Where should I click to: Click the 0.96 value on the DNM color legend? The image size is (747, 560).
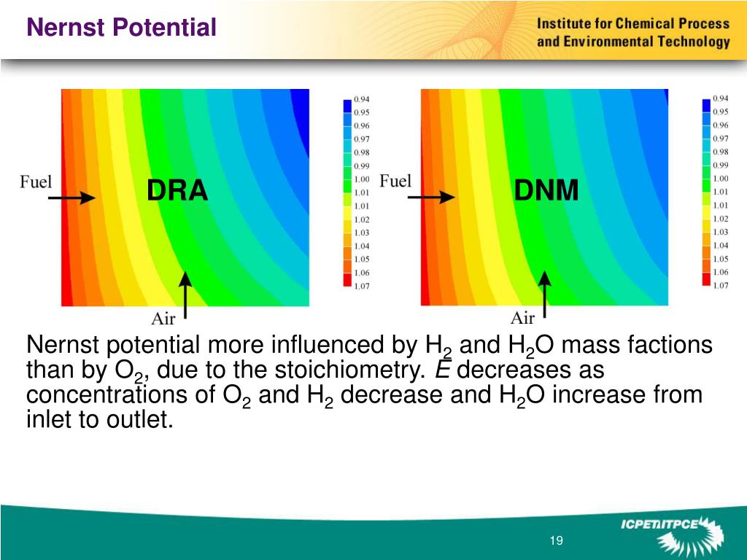click(720, 125)
